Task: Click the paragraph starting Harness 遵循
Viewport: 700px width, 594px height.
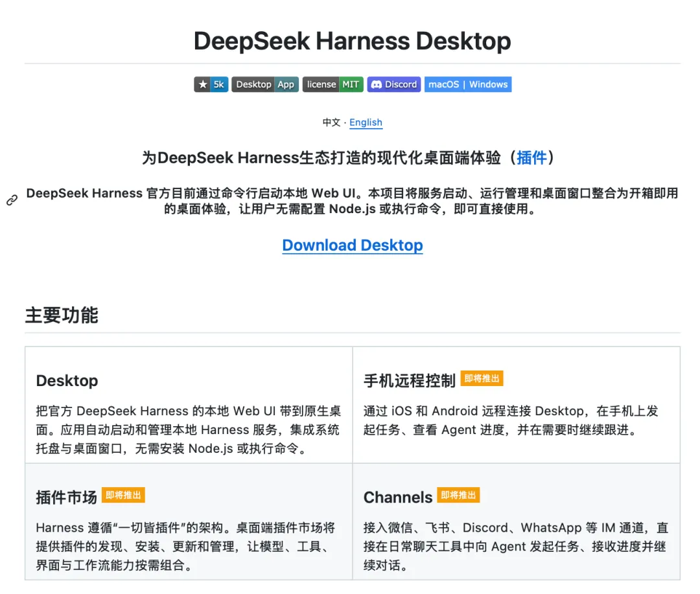Action: (x=186, y=546)
